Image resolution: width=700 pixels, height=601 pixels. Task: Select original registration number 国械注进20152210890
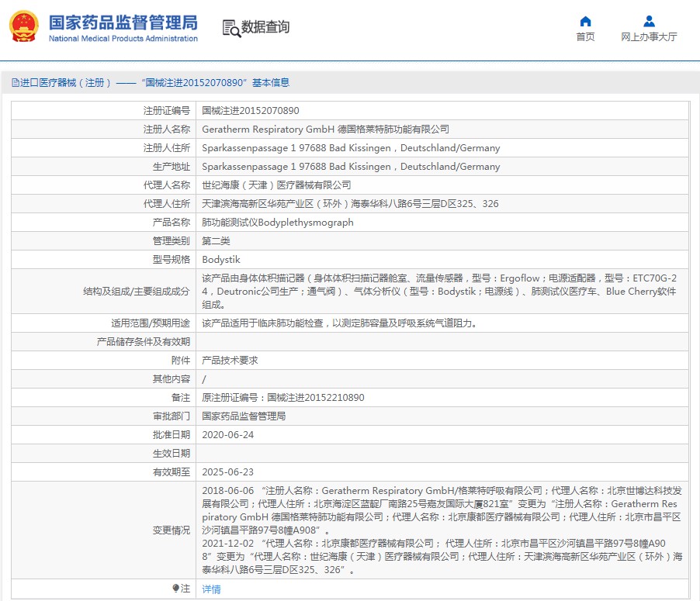[316, 398]
